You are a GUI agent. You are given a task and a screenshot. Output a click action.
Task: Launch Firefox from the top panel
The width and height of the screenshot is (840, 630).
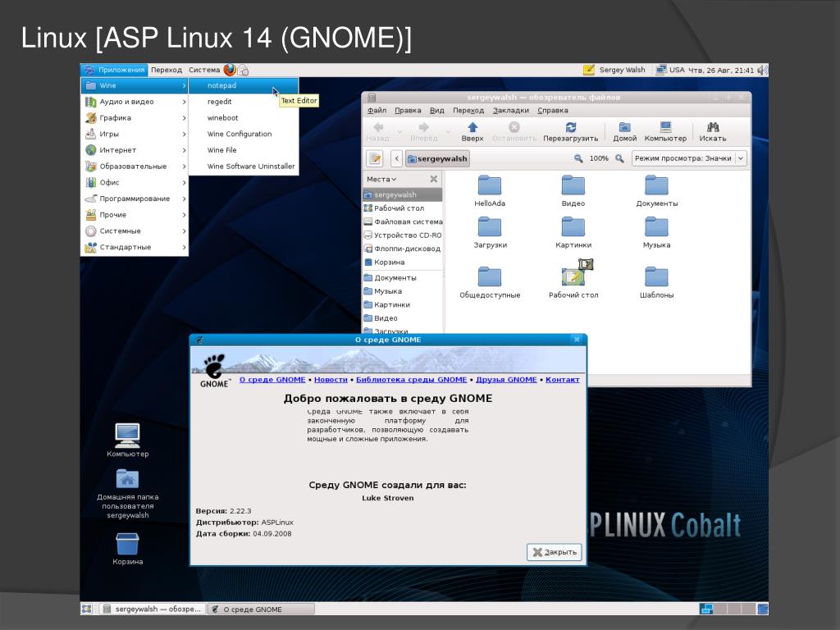[230, 70]
